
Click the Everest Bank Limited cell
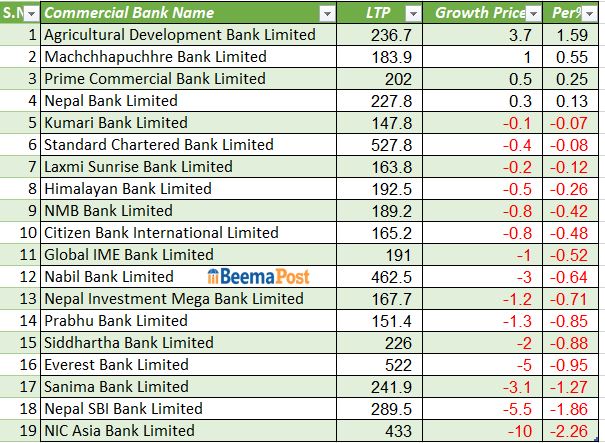(116, 365)
